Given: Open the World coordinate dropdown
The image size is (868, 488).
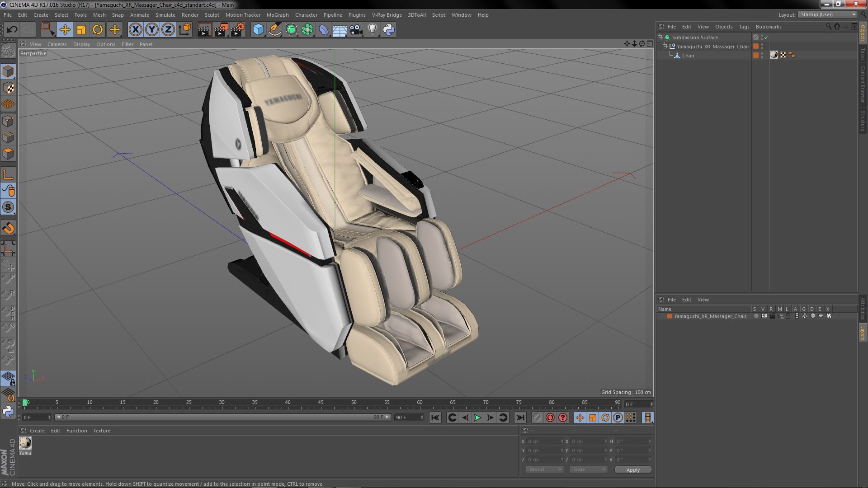Looking at the screenshot, I should (x=545, y=469).
